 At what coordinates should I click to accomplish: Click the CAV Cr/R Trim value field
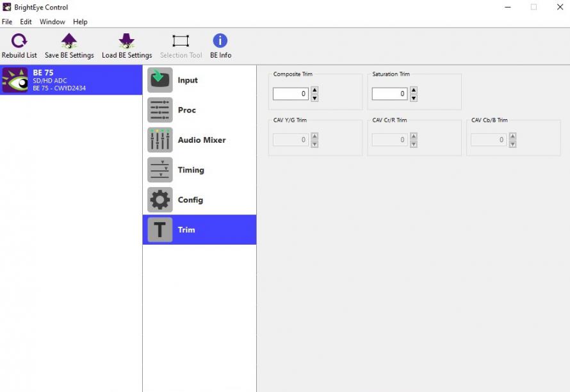coord(389,140)
